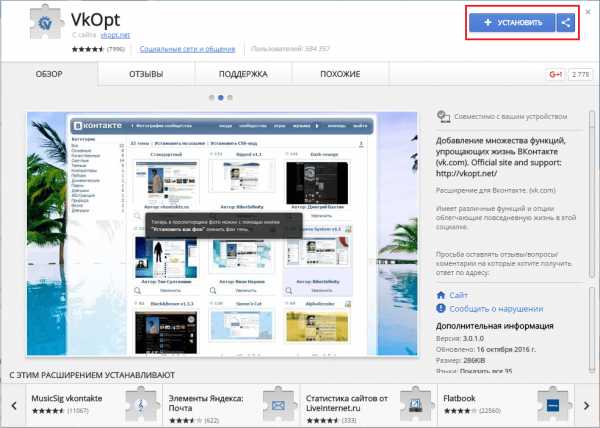Open the vkopt.net site link
Viewport: 600px width, 428px height.
pyautogui.click(x=115, y=35)
